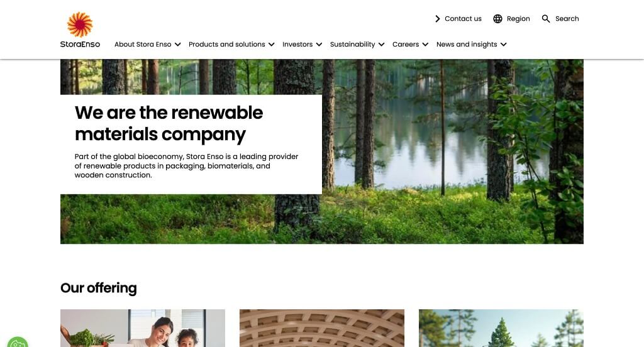Click the Contact us link
The image size is (644, 347).
(463, 19)
